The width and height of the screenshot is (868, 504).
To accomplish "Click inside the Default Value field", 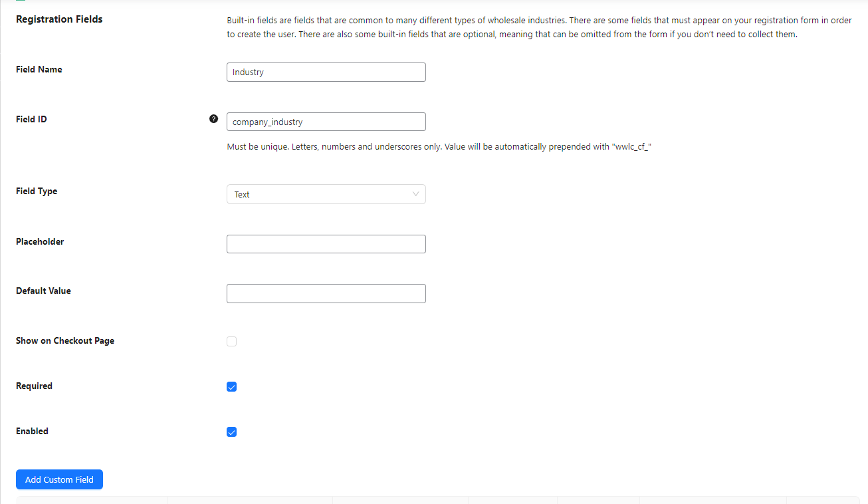I will 326,293.
